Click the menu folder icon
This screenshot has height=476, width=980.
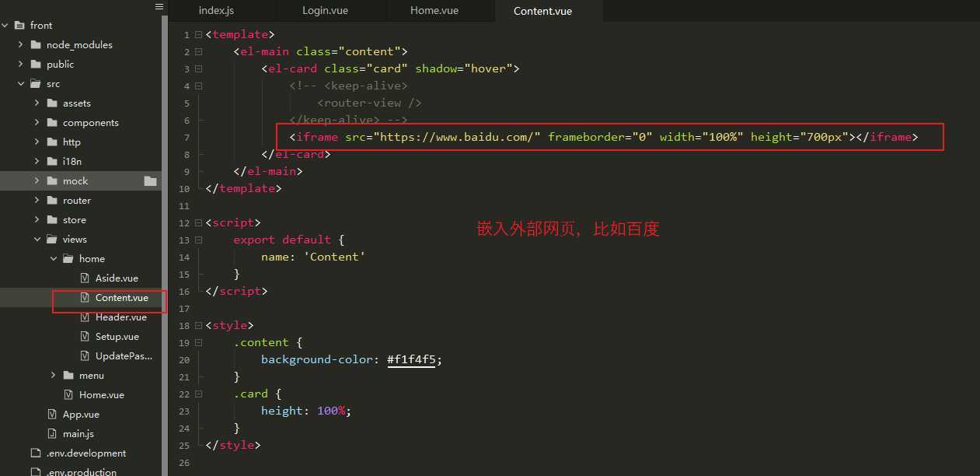click(68, 376)
